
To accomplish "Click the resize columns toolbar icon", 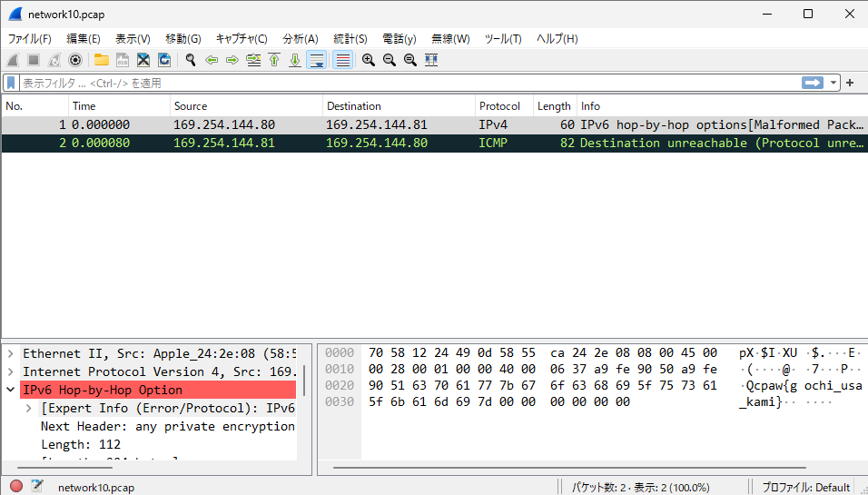I will [x=431, y=60].
